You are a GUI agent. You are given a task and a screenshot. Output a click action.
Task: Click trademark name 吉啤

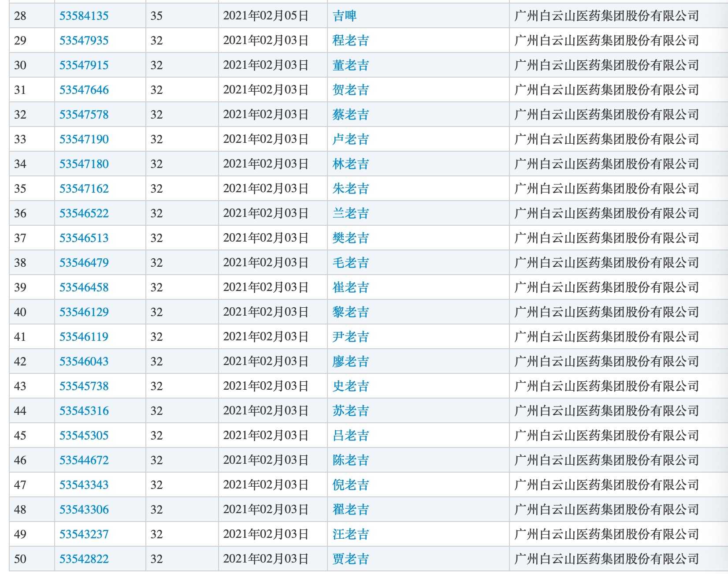click(x=344, y=16)
